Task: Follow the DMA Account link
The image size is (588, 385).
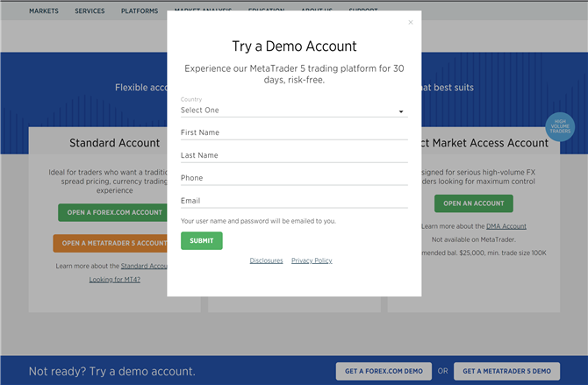Action: coord(506,226)
